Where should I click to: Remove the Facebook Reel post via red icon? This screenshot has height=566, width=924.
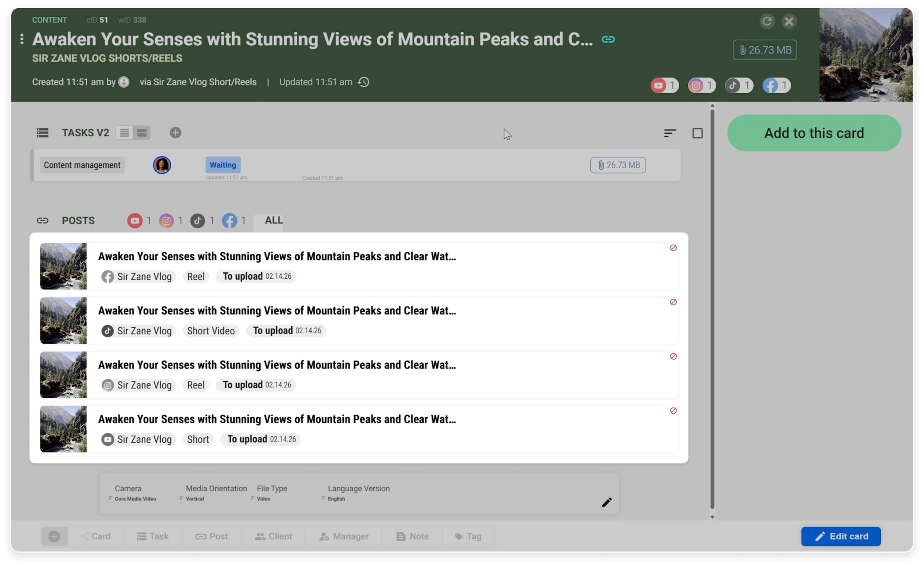[673, 248]
